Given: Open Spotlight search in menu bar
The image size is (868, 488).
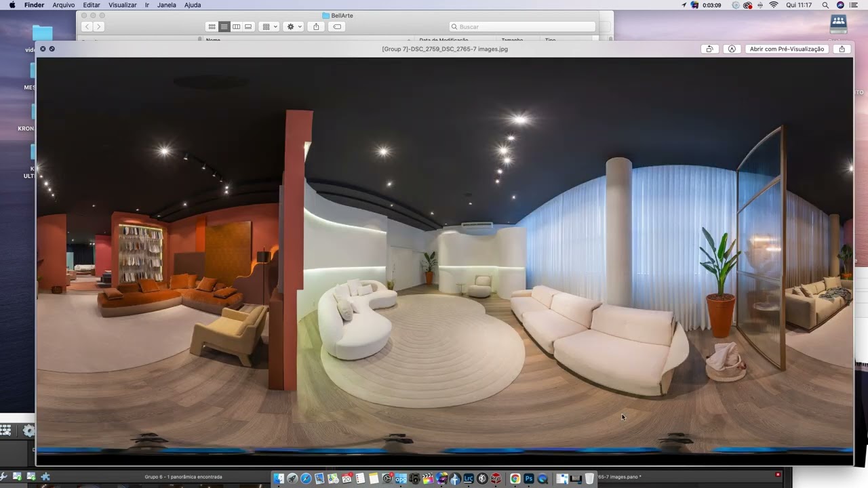Looking at the screenshot, I should click(x=825, y=5).
